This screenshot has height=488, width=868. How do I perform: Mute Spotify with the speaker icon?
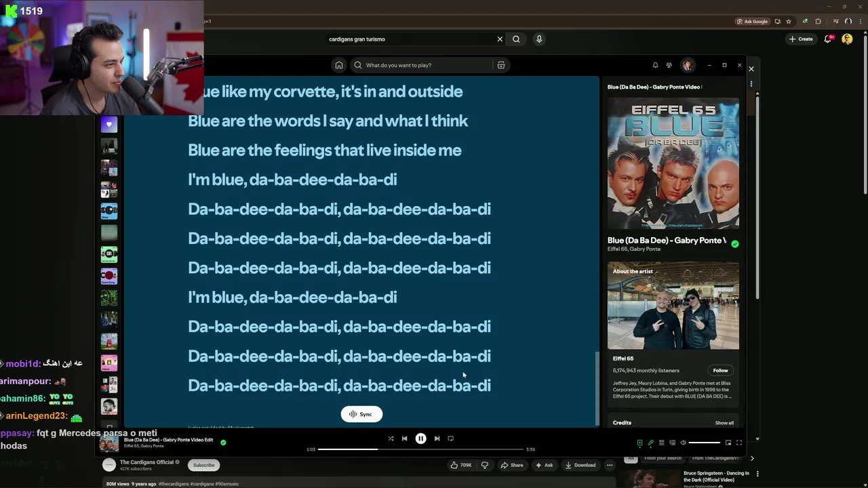click(x=683, y=443)
